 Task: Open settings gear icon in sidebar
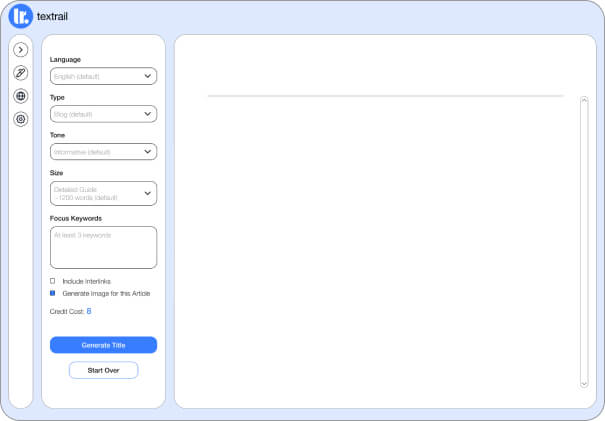21,119
